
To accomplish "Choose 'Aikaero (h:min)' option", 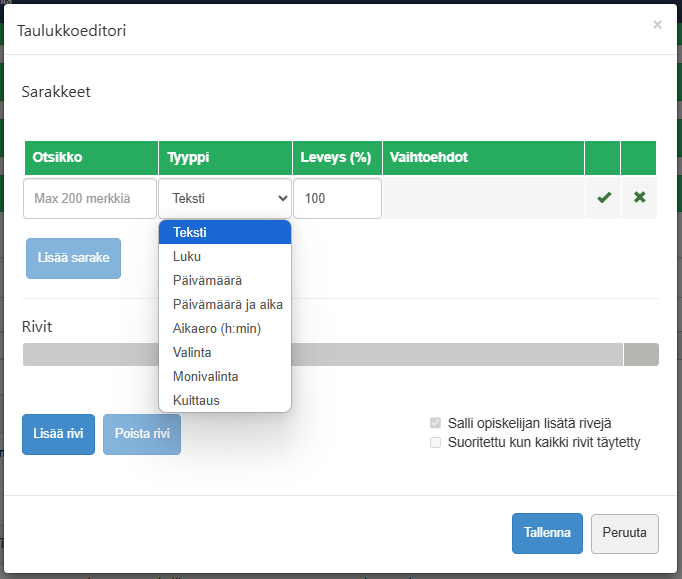I will point(225,328).
